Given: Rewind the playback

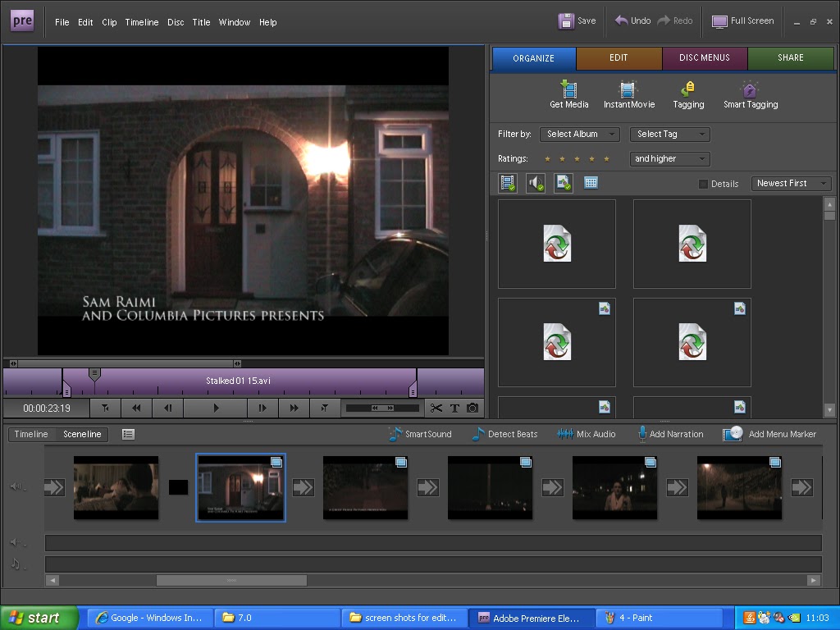Looking at the screenshot, I should pos(136,409).
